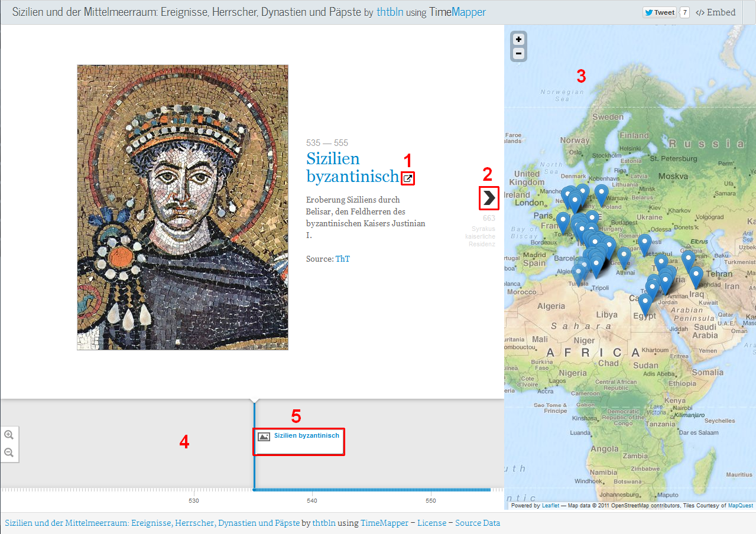Image resolution: width=756 pixels, height=534 pixels.
Task: Open the MapQuest attribution link
Action: pyautogui.click(x=741, y=506)
